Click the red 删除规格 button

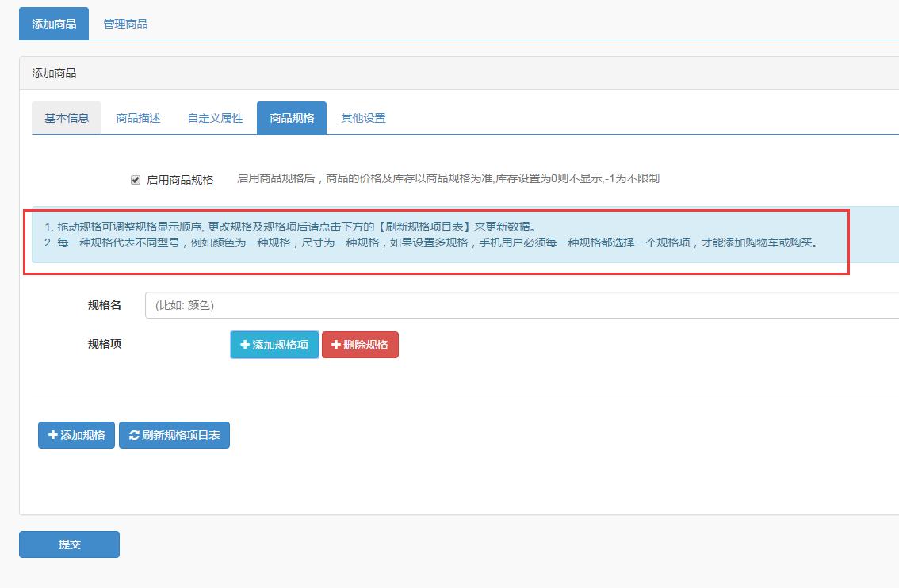tap(360, 345)
